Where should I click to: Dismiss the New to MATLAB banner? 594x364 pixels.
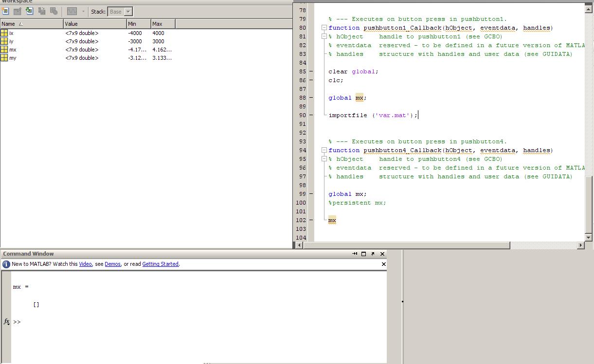[x=383, y=264]
